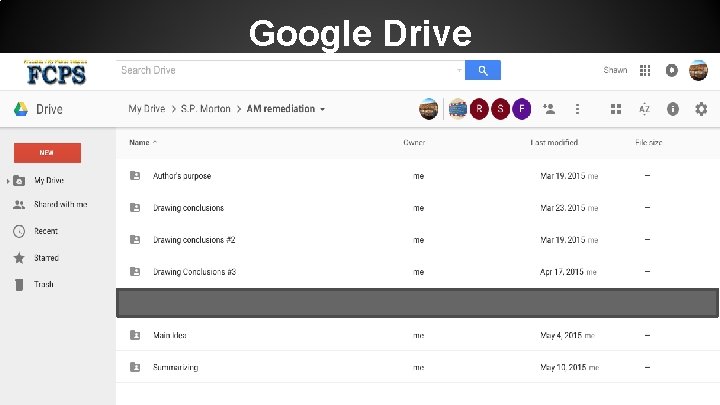This screenshot has width=720, height=405.
Task: Open the settings gear icon
Action: pyautogui.click(x=701, y=109)
